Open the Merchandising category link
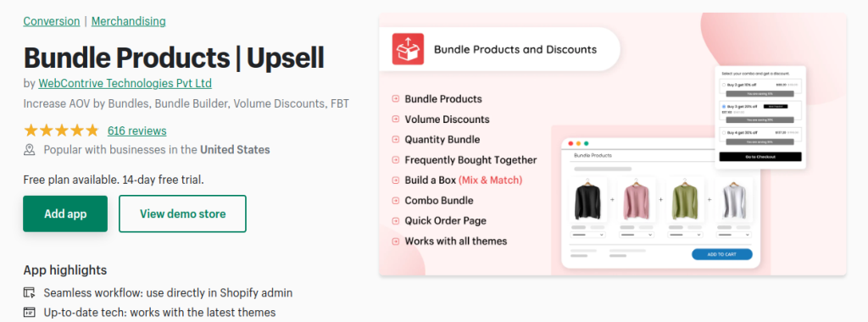 pyautogui.click(x=129, y=21)
